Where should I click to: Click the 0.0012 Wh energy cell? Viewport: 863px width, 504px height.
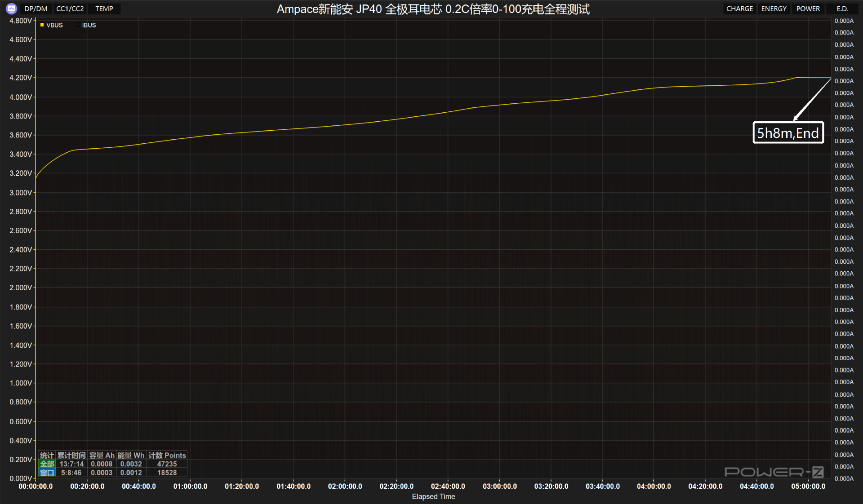click(131, 473)
